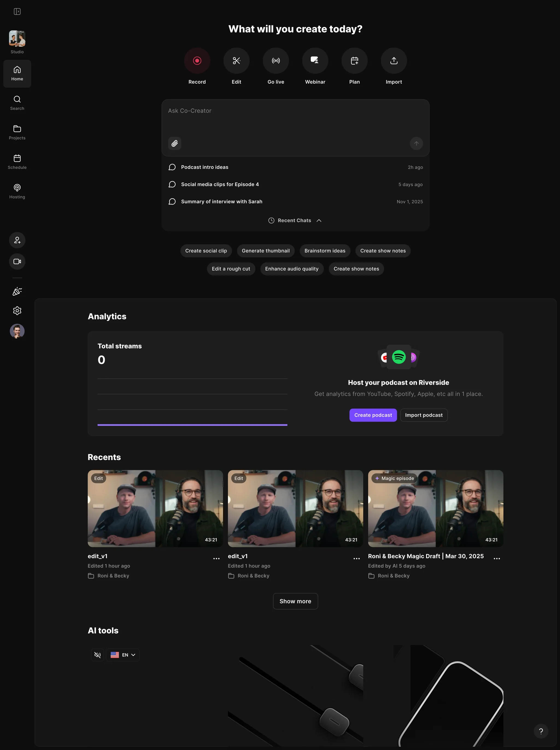Click the party popper icon

(17, 291)
